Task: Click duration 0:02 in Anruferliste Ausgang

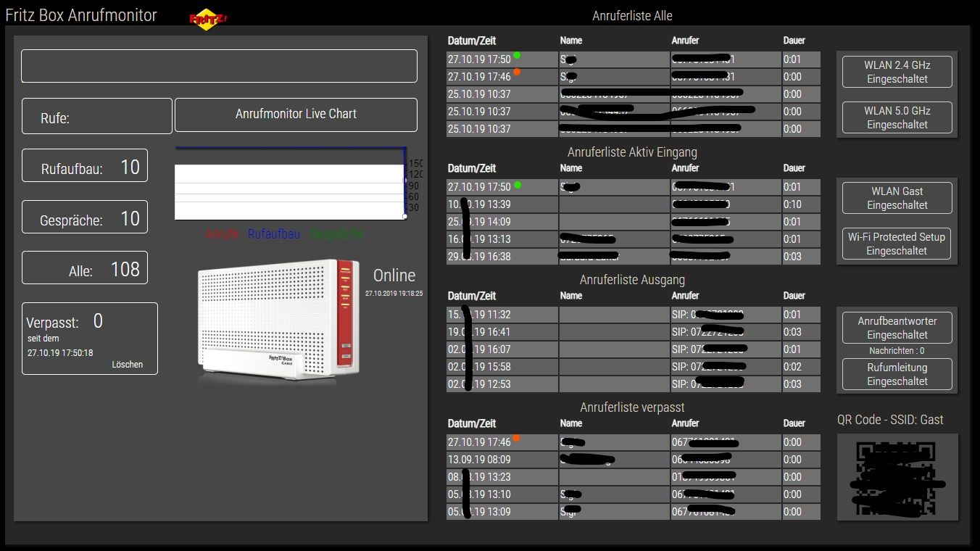Action: point(793,367)
